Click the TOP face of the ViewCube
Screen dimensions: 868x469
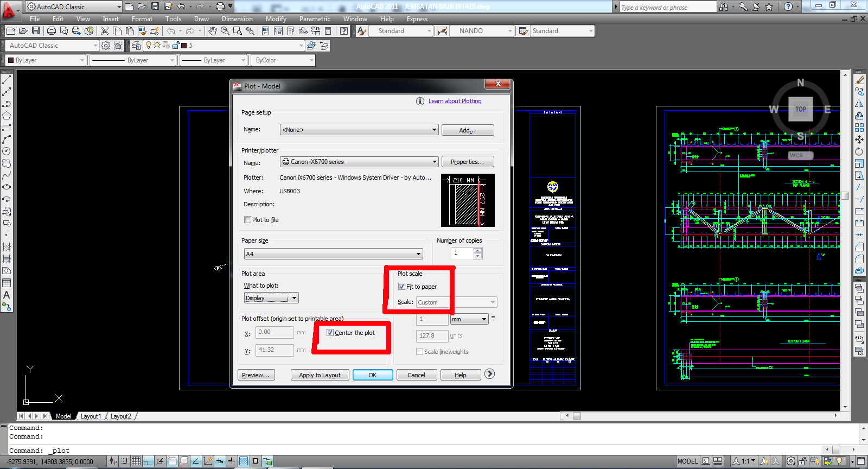(801, 109)
